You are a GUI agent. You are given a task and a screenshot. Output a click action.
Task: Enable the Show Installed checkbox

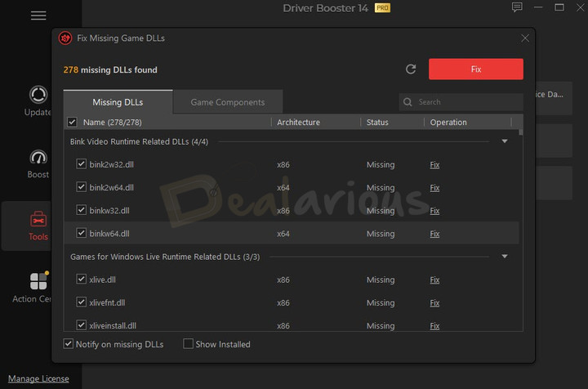pos(188,343)
